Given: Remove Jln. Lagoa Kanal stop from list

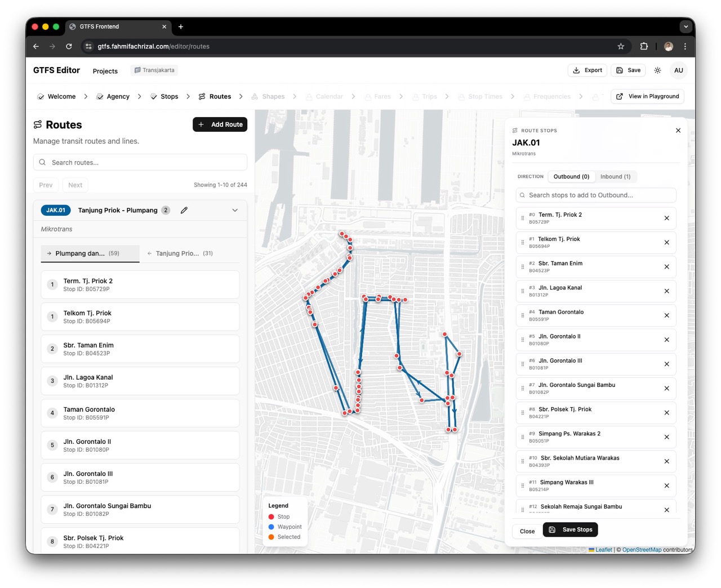Looking at the screenshot, I should [x=666, y=291].
